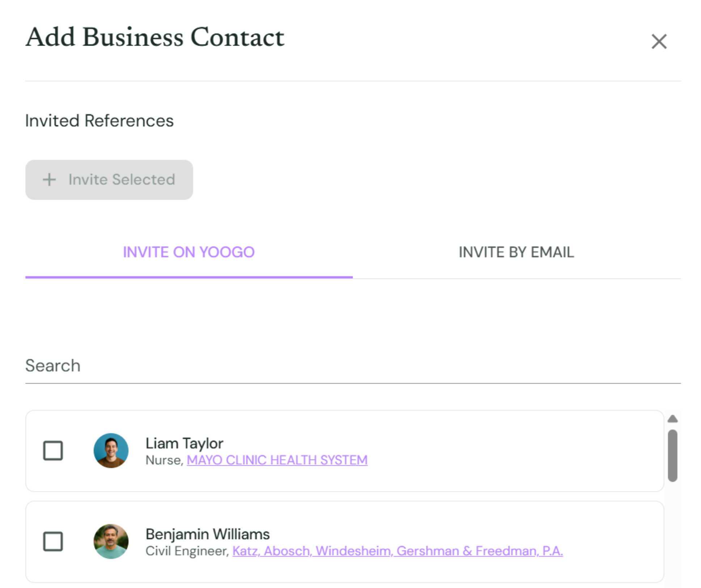This screenshot has height=588, width=701.
Task: Switch to the Invite on Yoogo tab
Action: [189, 252]
